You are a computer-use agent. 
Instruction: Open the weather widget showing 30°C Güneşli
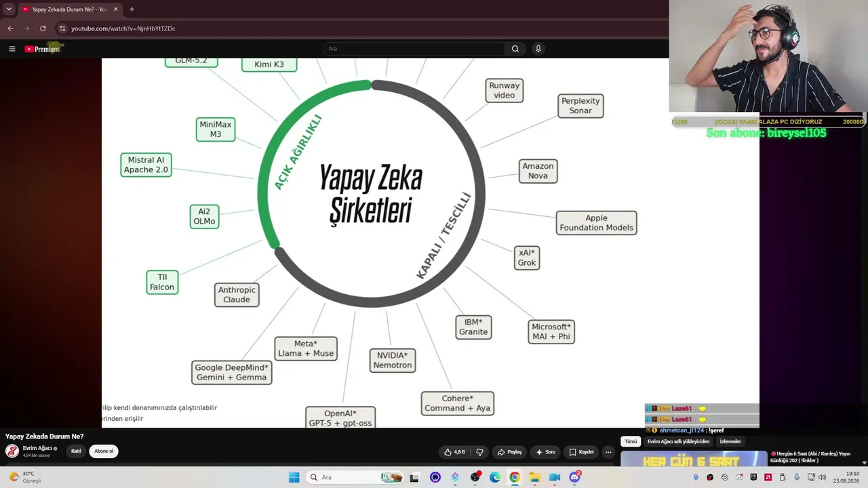[26, 477]
